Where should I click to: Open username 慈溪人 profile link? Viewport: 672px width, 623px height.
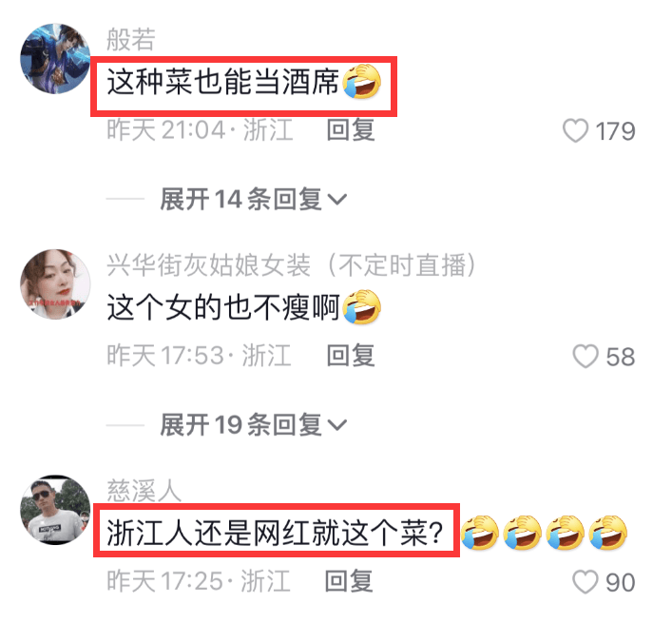pos(144,491)
